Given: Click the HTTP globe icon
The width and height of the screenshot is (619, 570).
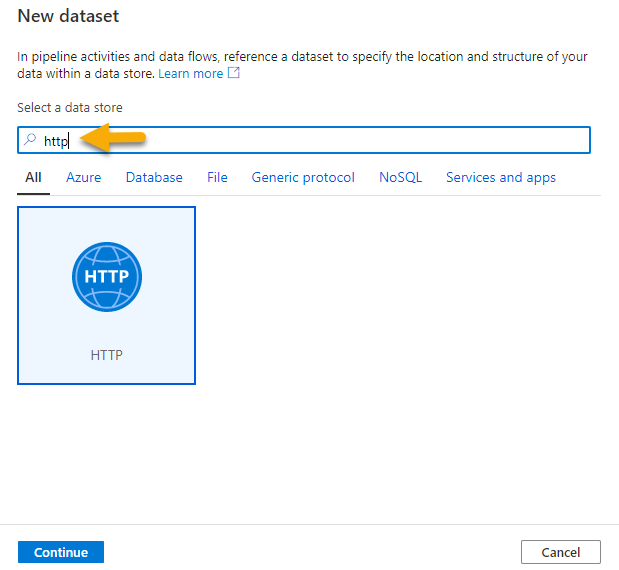Looking at the screenshot, I should click(107, 277).
